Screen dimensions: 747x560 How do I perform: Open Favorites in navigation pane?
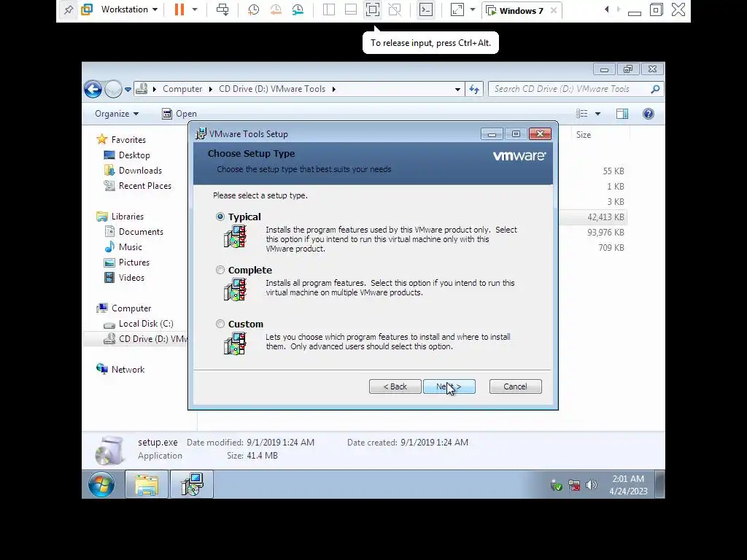[128, 140]
